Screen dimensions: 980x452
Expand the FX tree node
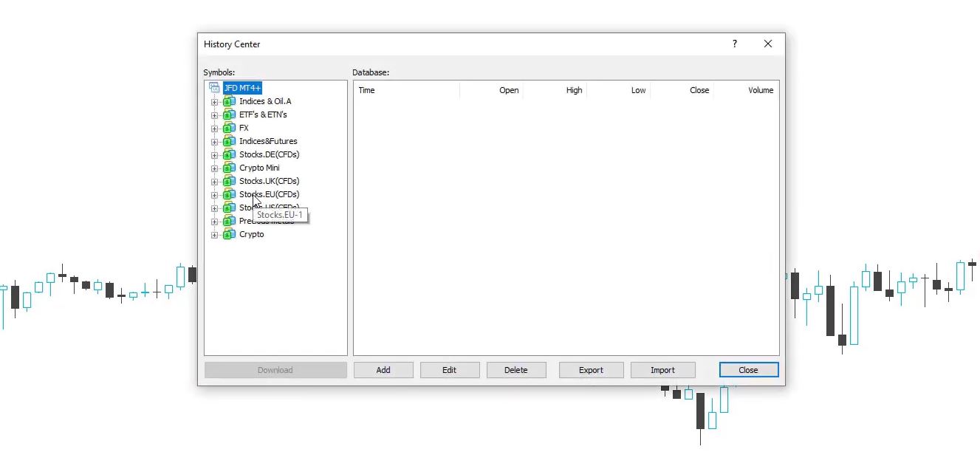[214, 127]
